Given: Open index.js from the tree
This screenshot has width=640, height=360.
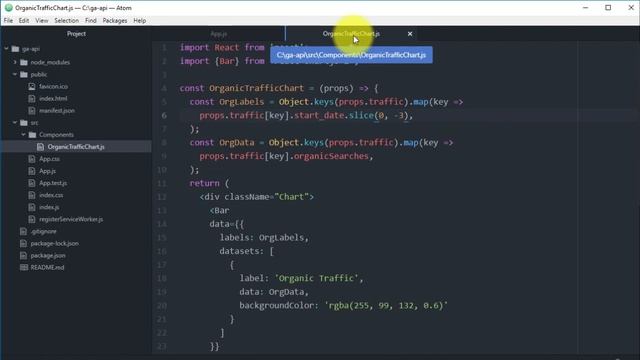Looking at the screenshot, I should click(x=49, y=207).
